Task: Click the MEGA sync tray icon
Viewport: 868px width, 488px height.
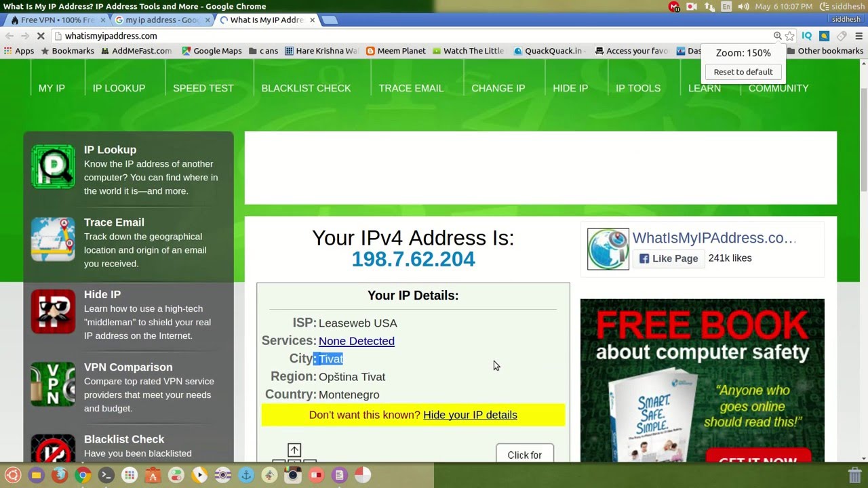Action: tap(674, 7)
